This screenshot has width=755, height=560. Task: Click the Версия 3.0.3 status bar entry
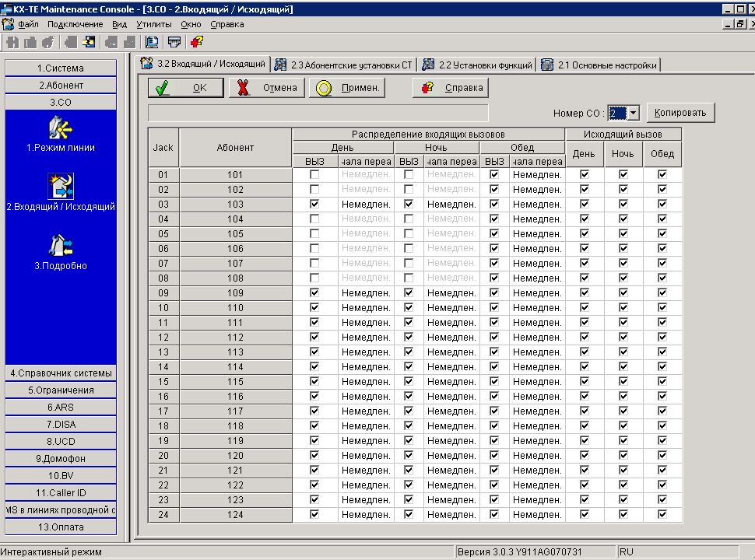tap(535, 551)
